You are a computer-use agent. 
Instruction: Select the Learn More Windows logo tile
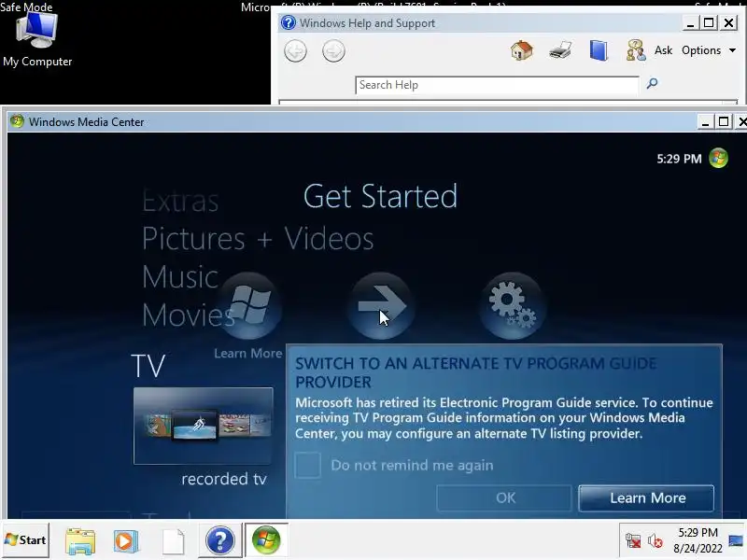tap(249, 306)
